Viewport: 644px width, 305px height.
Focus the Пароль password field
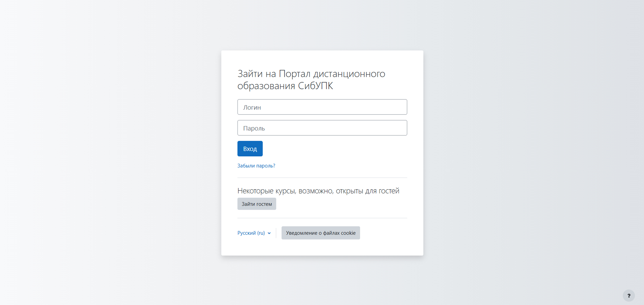(322, 128)
